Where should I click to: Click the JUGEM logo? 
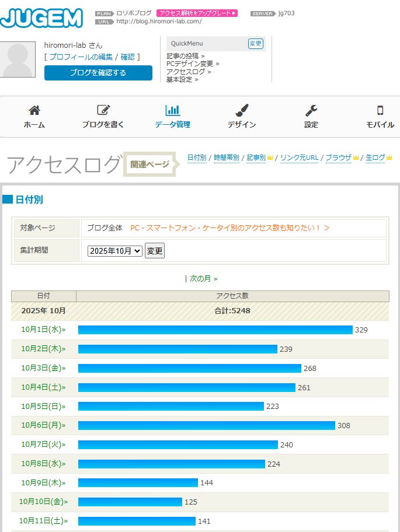(41, 17)
